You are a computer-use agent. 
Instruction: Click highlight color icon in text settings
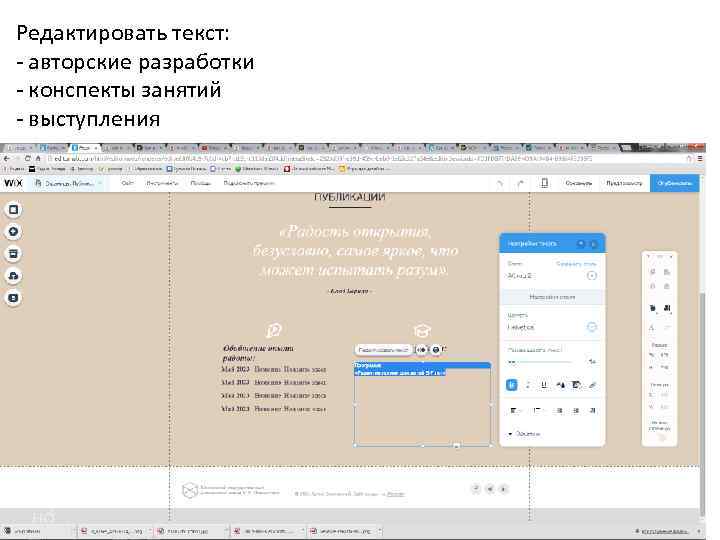(x=577, y=385)
